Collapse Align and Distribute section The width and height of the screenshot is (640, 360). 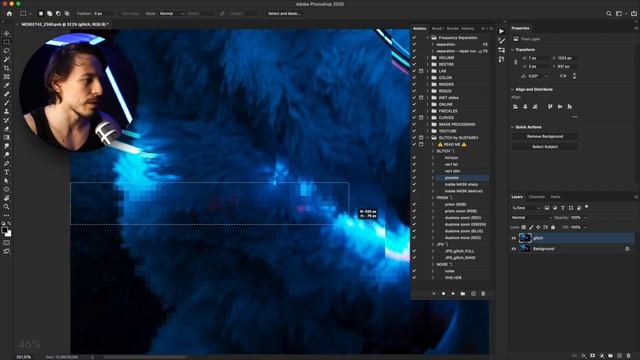(513, 89)
